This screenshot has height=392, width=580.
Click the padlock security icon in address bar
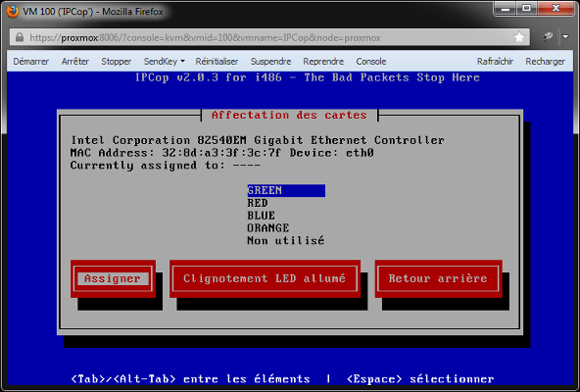tap(20, 37)
